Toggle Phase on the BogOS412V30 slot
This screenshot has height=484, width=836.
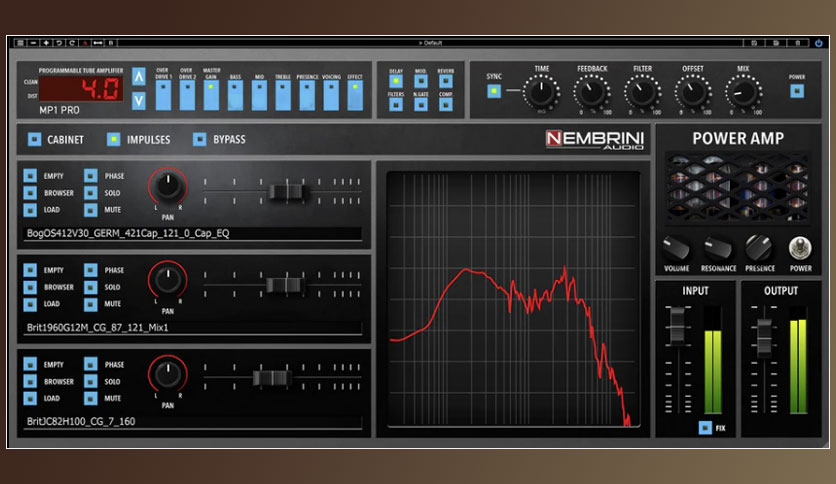pos(91,175)
